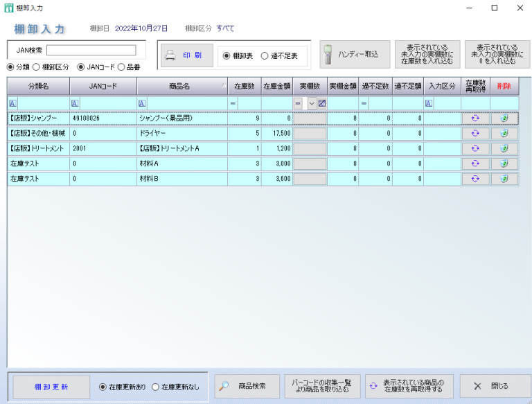Click 実棚数 cell for ドライヤー

tap(310, 134)
